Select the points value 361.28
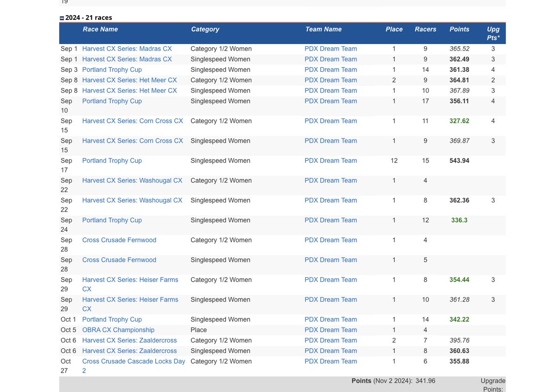Image resolution: width=556 pixels, height=392 pixels. click(460, 300)
